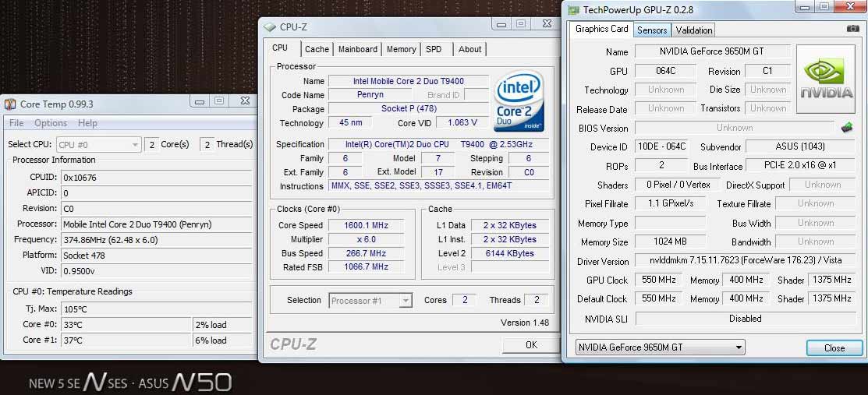
Task: Close the CPU-Z window
Action: [x=547, y=24]
